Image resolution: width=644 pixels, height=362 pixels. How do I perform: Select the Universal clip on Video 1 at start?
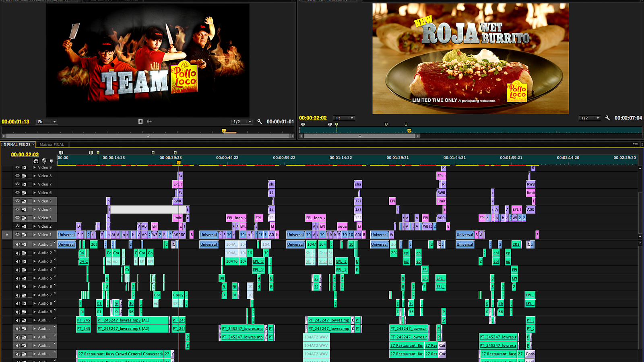(66, 234)
